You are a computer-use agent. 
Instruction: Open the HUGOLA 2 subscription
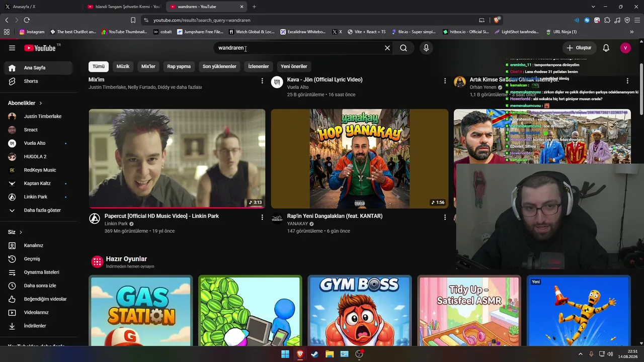[x=39, y=156]
